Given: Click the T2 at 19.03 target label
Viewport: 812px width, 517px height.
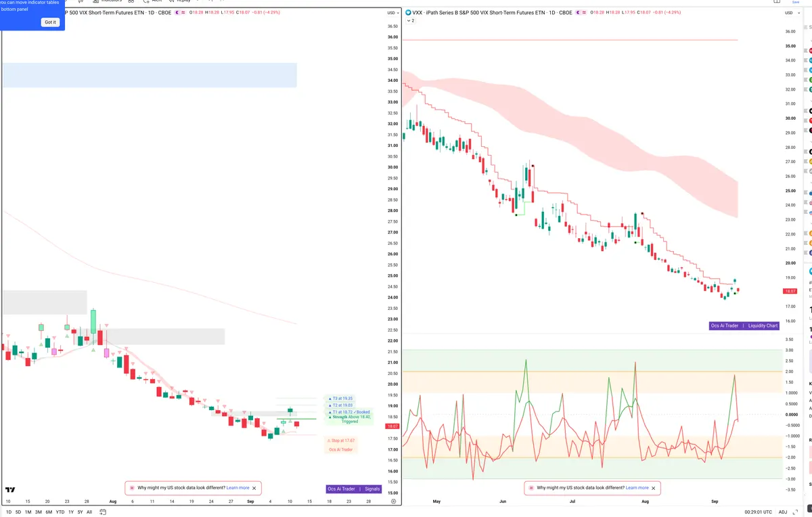Looking at the screenshot, I should 341,405.
